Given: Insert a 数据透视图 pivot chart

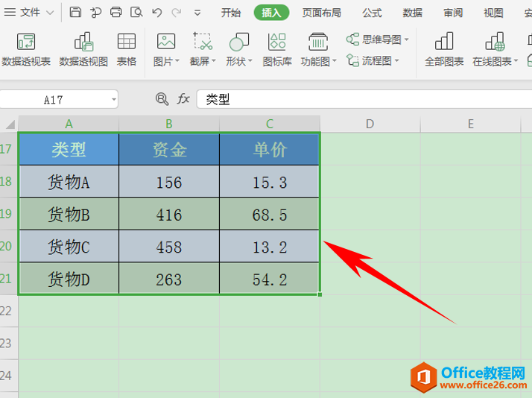Looking at the screenshot, I should (x=83, y=50).
